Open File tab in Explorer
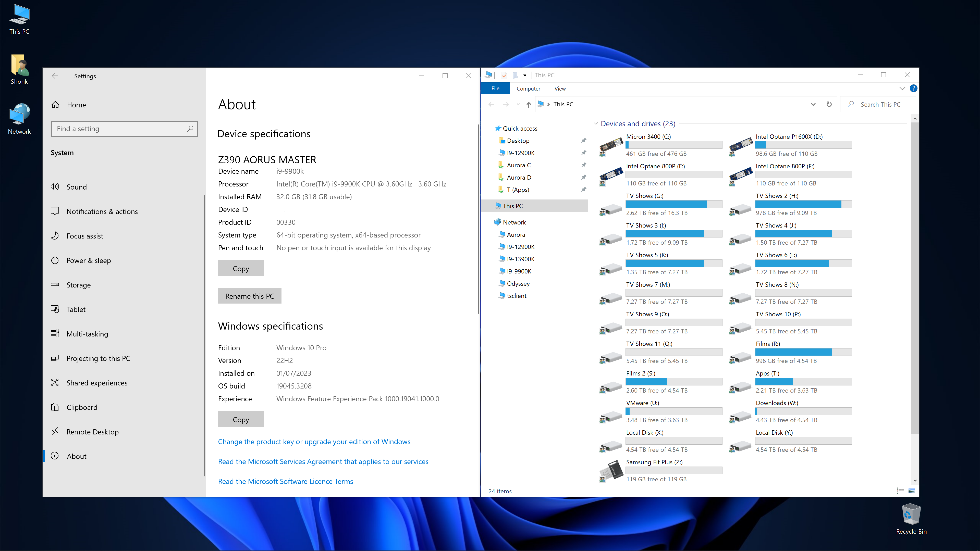The width and height of the screenshot is (980, 551). (495, 88)
